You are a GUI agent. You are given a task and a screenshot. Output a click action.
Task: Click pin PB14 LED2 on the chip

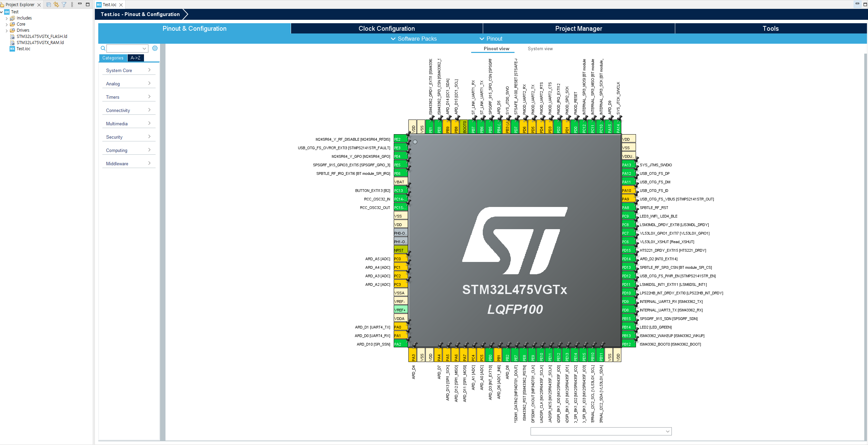pos(628,327)
